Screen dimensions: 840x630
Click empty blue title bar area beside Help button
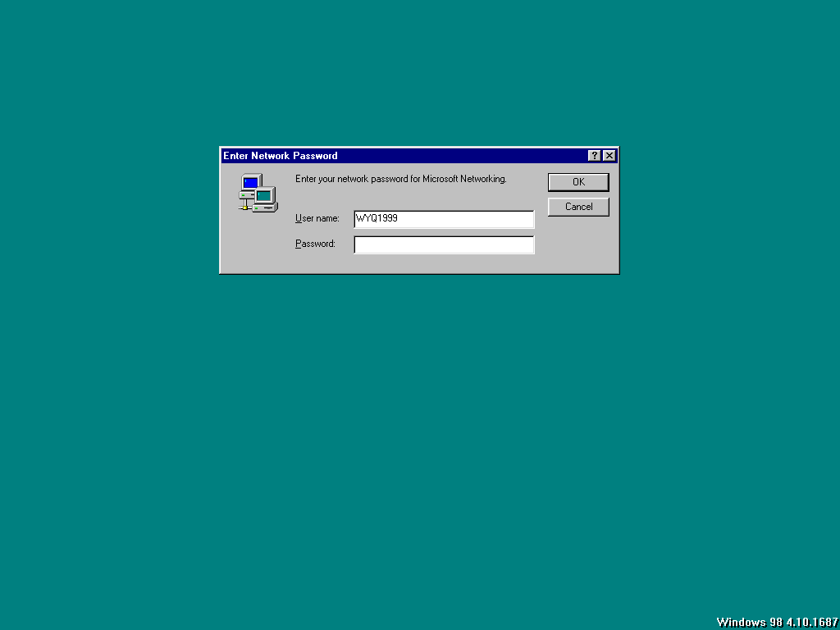pos(461,156)
